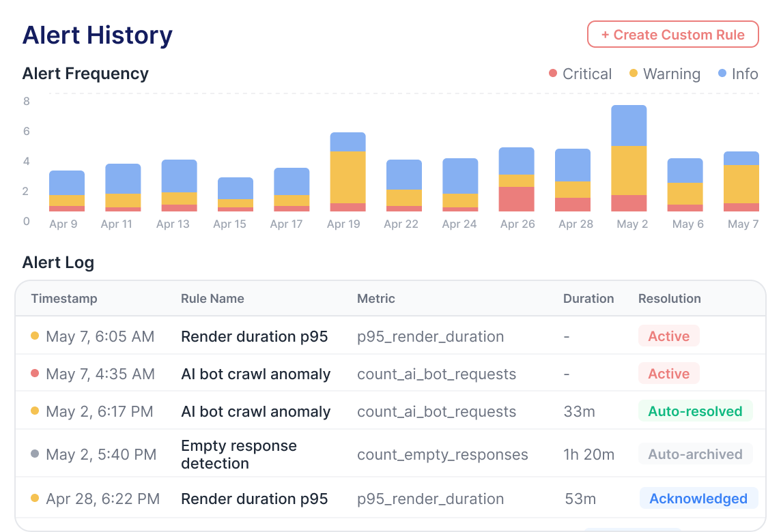Click the May 7, 4:35 AM timestamp
Image resolution: width=781 pixels, height=532 pixels.
point(100,374)
